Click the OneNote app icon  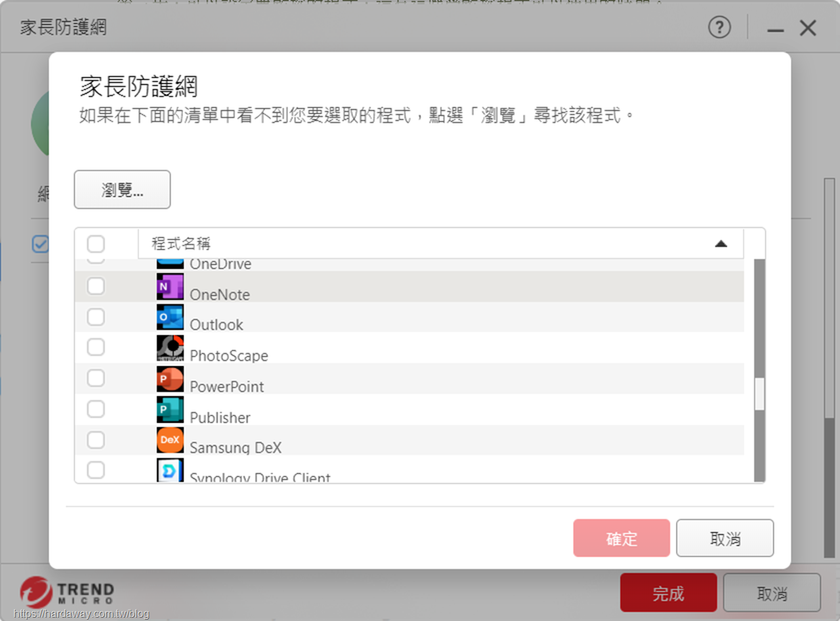point(170,286)
